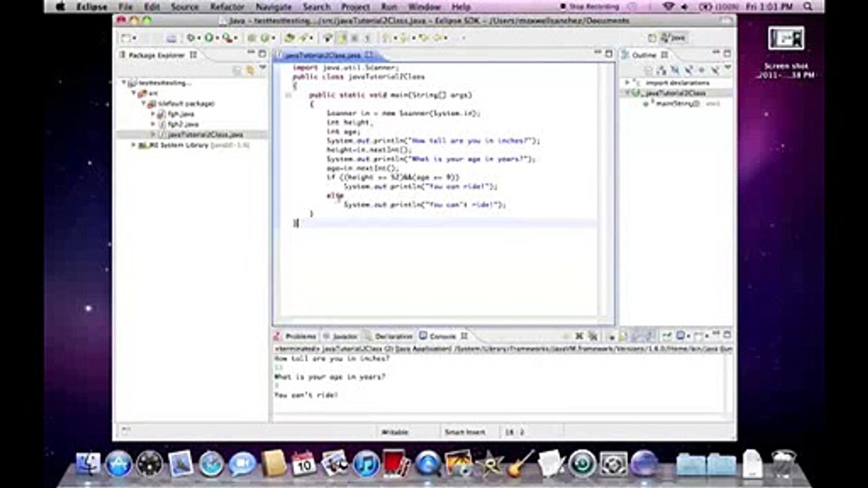The image size is (868, 488).
Task: Open App Store from the Dock
Action: coord(119,464)
